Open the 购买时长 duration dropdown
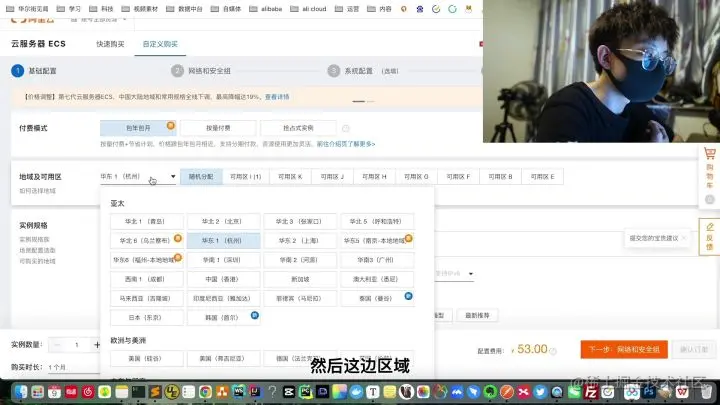The image size is (720, 405). [73, 367]
